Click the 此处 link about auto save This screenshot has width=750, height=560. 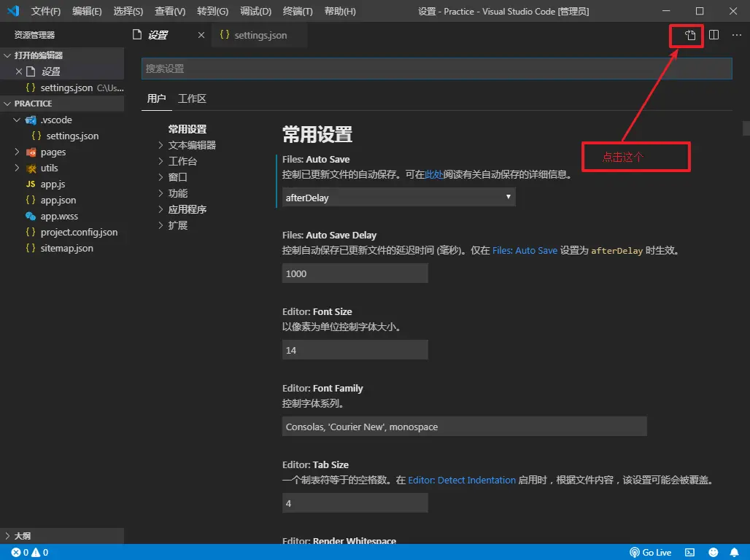click(434, 174)
